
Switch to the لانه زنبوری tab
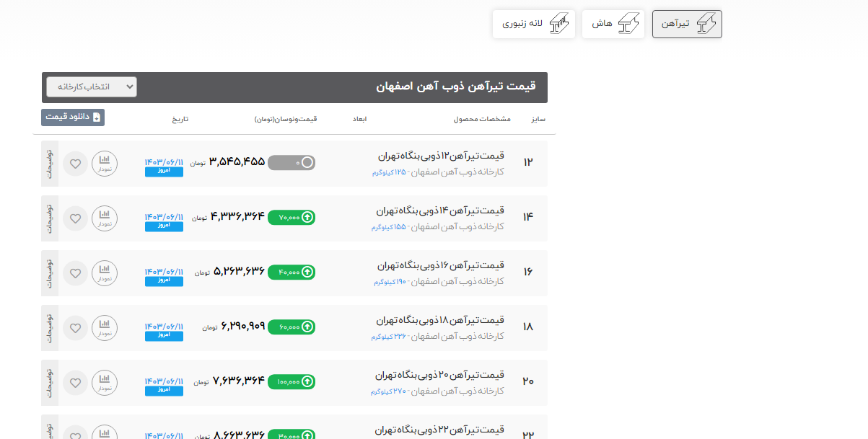pos(534,24)
